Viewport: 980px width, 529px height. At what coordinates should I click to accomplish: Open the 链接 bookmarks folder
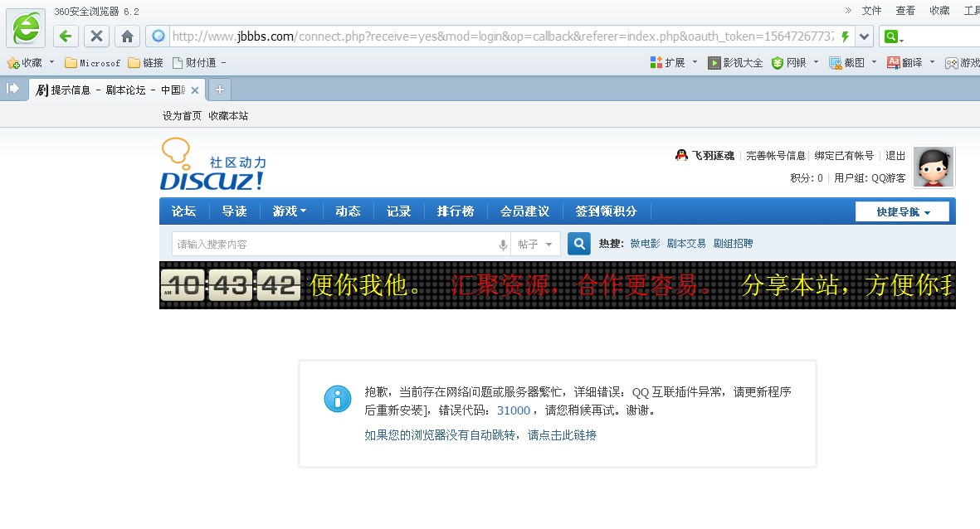click(145, 63)
